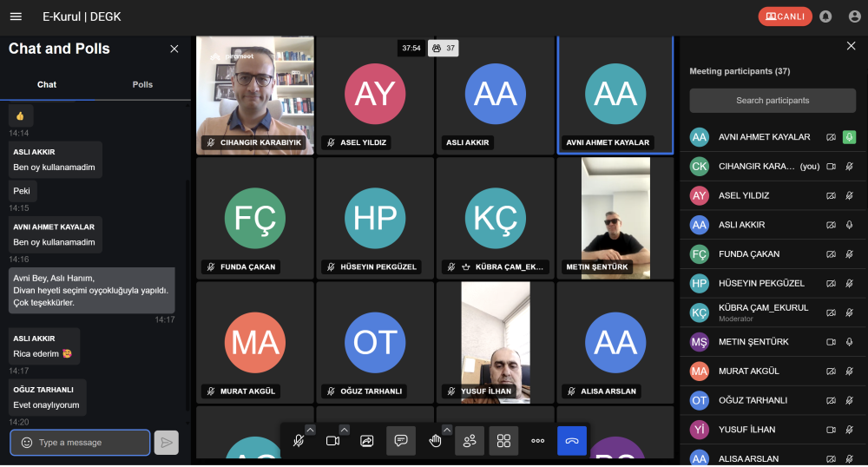The height and width of the screenshot is (467, 868).
Task: Click the ASLI AKKIR tile name label
Action: (x=468, y=142)
